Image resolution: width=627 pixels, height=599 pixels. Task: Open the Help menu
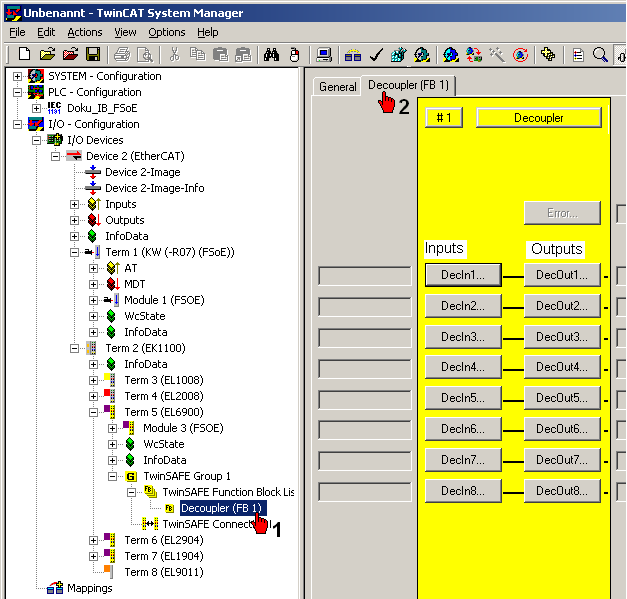(208, 32)
